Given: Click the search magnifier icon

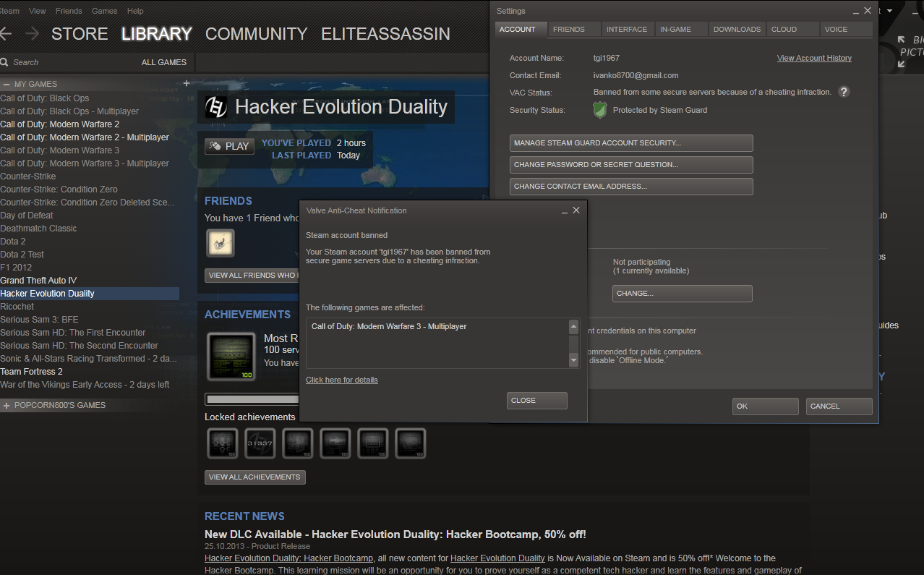Looking at the screenshot, I should coord(4,62).
